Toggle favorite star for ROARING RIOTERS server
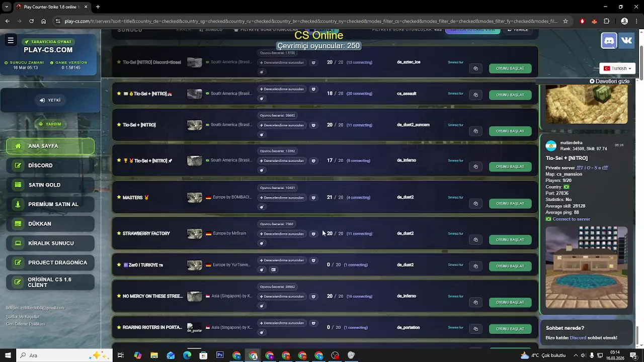Screen dimensions: 644x362 click(x=119, y=327)
